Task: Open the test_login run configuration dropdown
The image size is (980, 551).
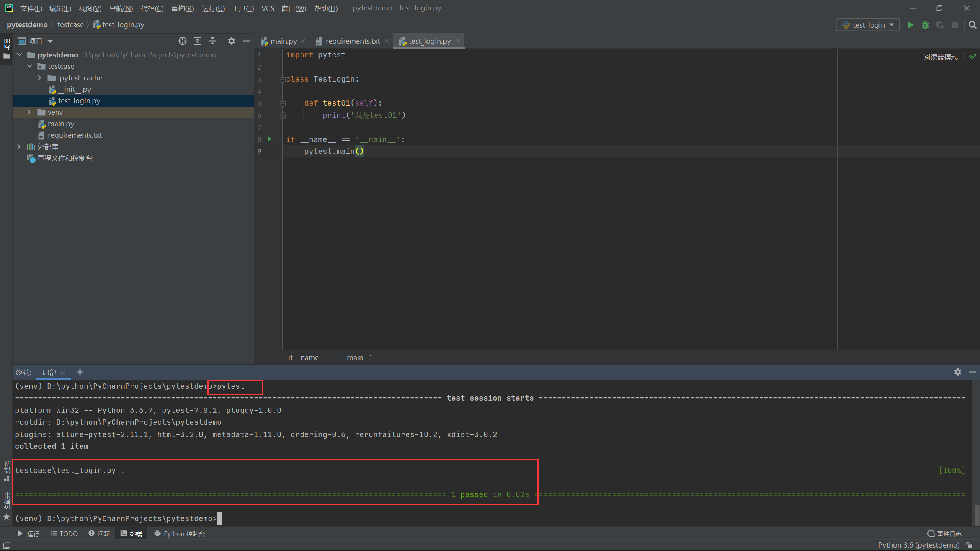Action: click(x=868, y=25)
